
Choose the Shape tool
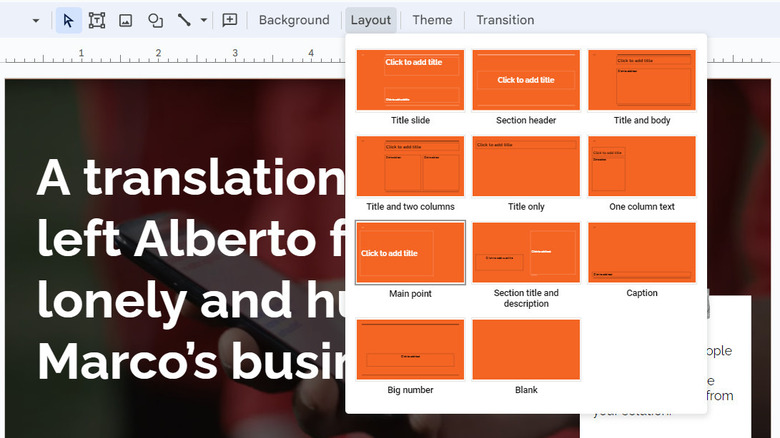(x=155, y=20)
